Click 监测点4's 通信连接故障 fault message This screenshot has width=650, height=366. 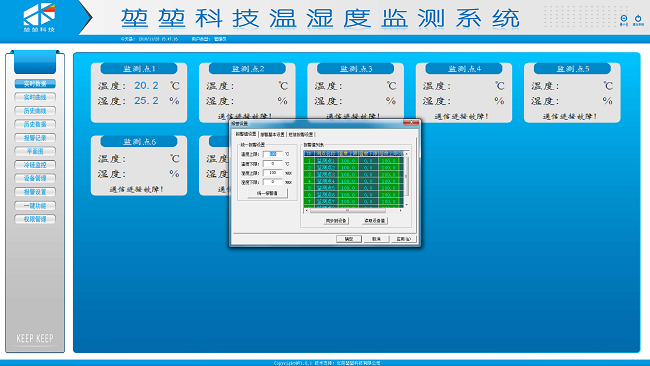click(461, 116)
